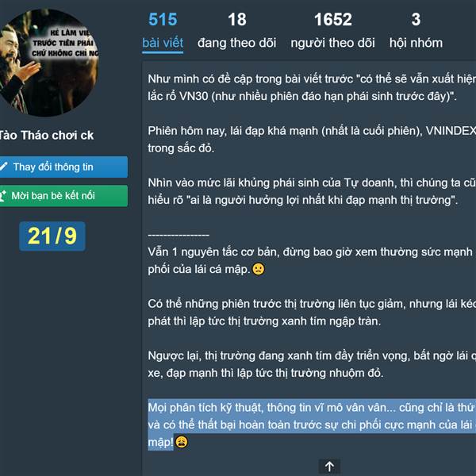Viewport: 476px width, 476px height.
Task: Click the pencil icon on Thay đổi thông tin
Action: 3,167
